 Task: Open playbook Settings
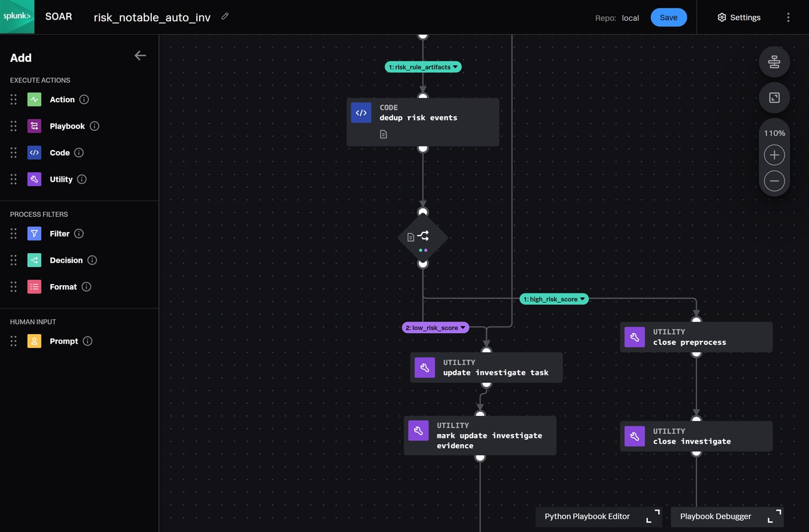pos(739,18)
